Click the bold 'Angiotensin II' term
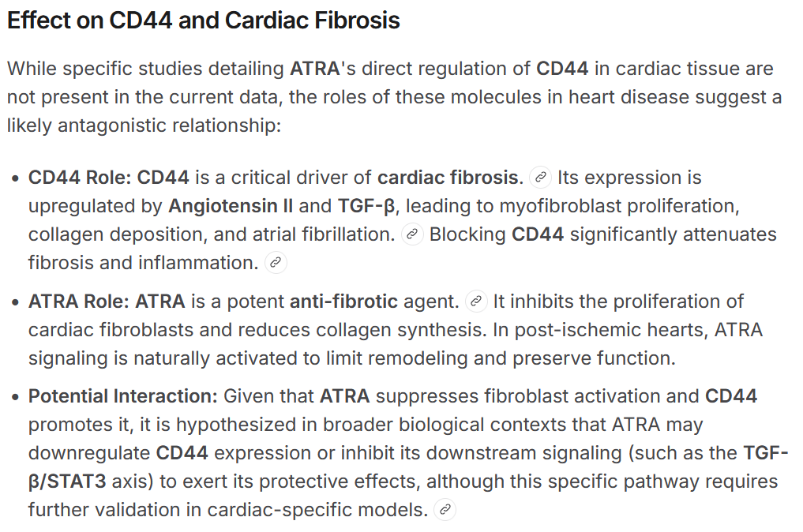This screenshot has width=803, height=532. point(231,206)
